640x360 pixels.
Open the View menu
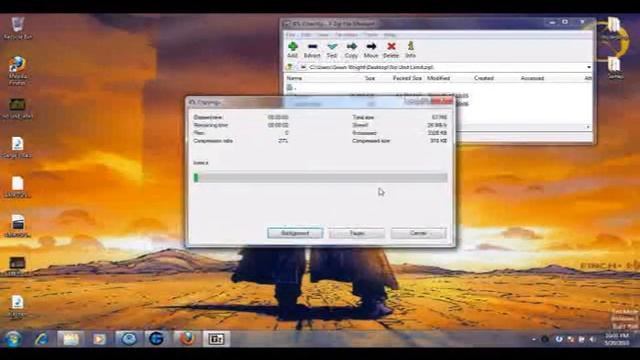pos(323,35)
